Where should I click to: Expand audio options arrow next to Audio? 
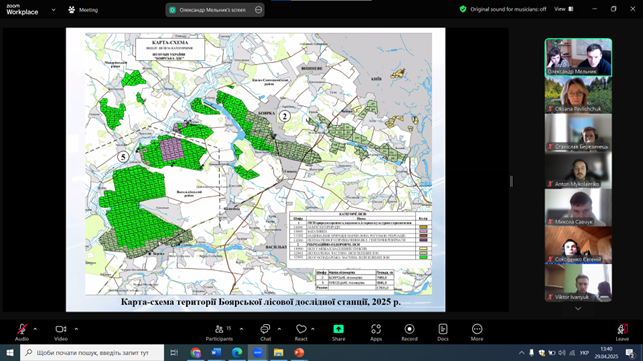[35, 329]
